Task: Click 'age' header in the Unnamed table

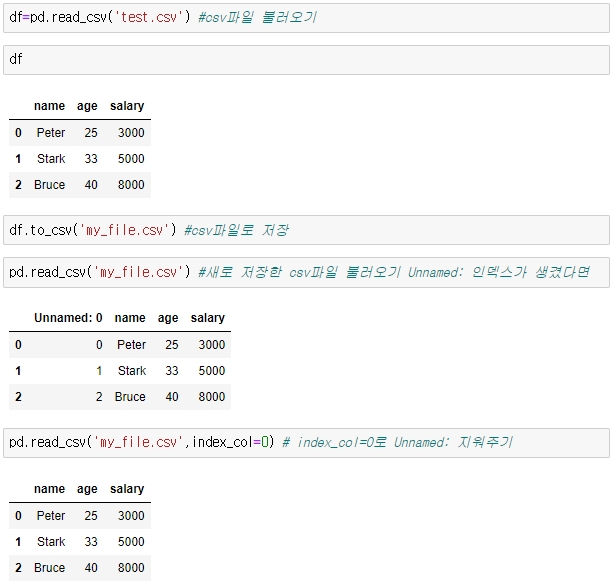Action: tap(168, 318)
